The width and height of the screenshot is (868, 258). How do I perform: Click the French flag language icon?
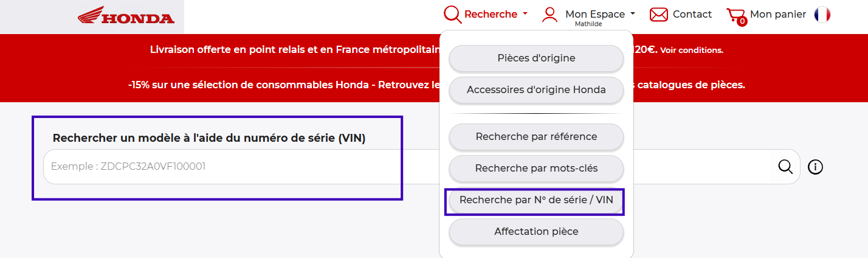pos(822,15)
